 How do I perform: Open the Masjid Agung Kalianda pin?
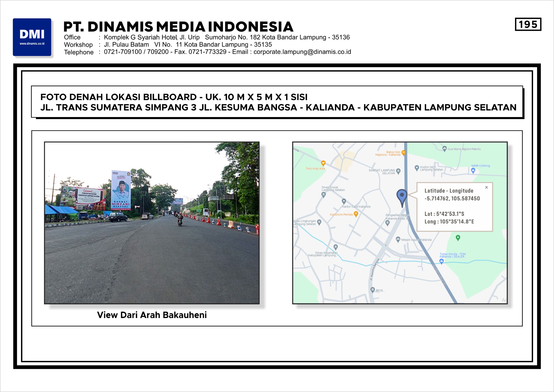pyautogui.click(x=398, y=239)
